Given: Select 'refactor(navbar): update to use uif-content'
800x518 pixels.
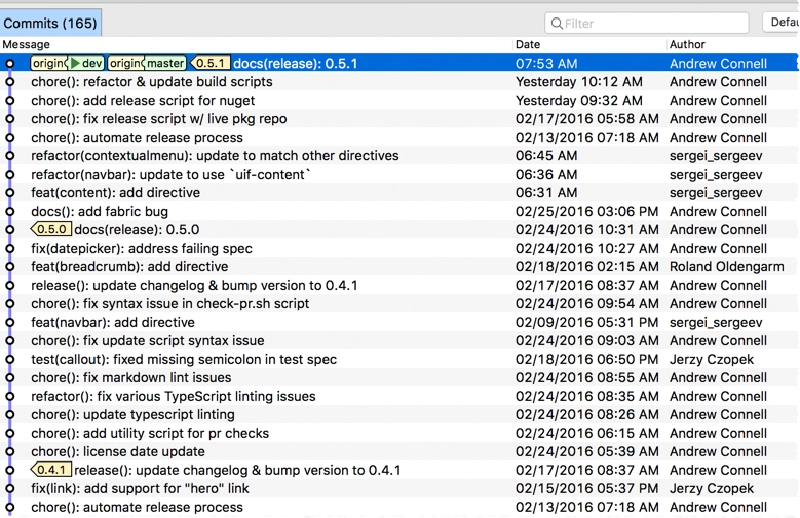Looking at the screenshot, I should [x=171, y=174].
